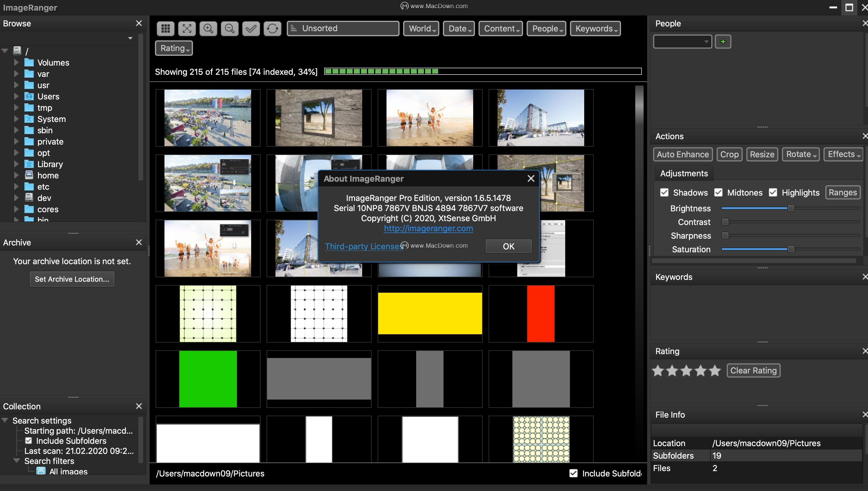Open the Content filter dropdown

(x=500, y=28)
